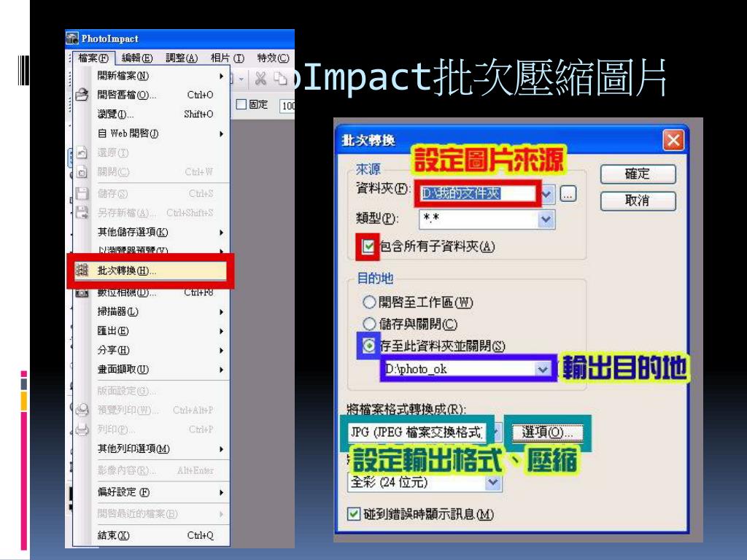Open the 特效(C) menu
Viewport: 747px width, 560px height.
[273, 58]
